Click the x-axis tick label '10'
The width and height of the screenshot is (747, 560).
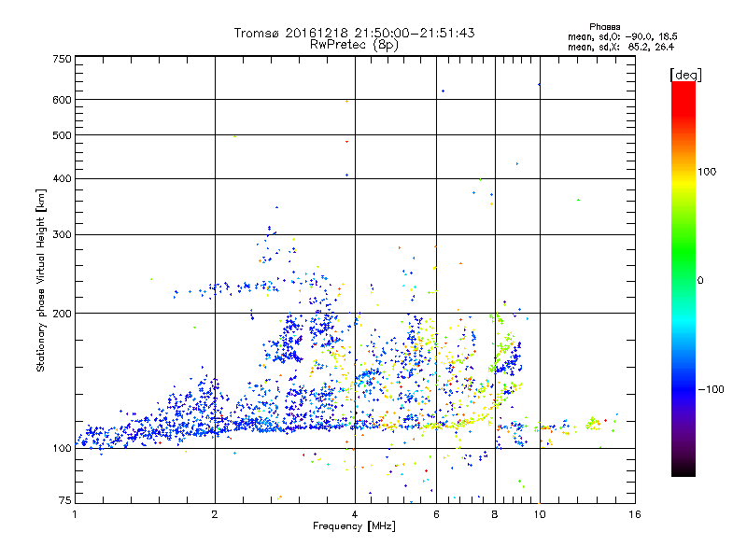[x=540, y=514]
